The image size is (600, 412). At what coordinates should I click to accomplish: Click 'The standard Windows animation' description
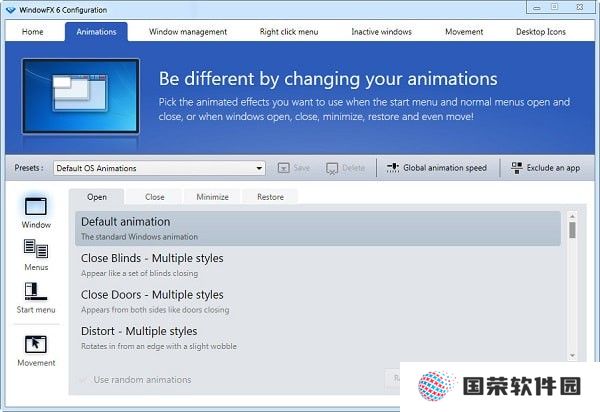point(139,237)
